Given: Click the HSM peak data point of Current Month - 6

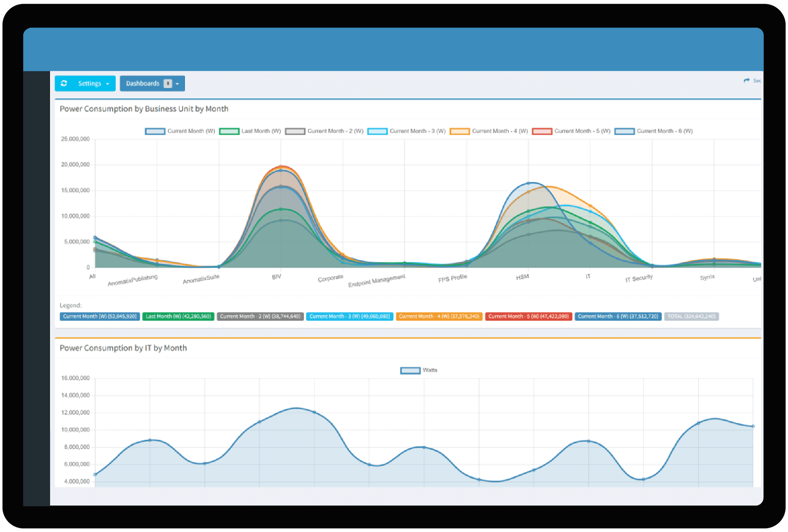Looking at the screenshot, I should [529, 183].
